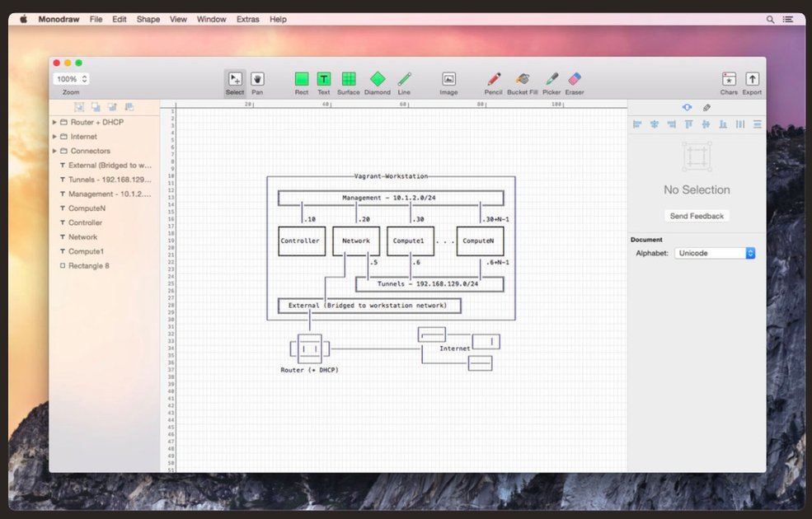Select the Rect drawing tool
This screenshot has width=812, height=519.
(x=301, y=80)
